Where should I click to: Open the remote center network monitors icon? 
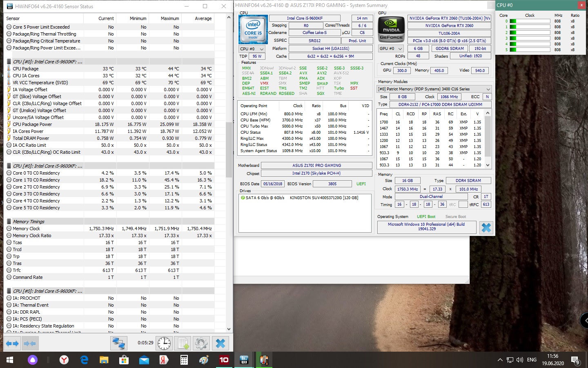point(119,343)
